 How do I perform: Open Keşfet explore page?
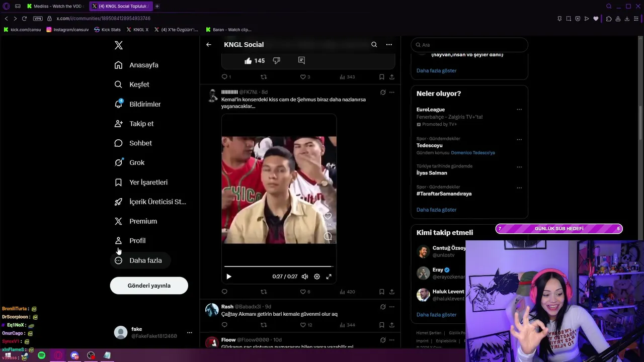coord(132,84)
